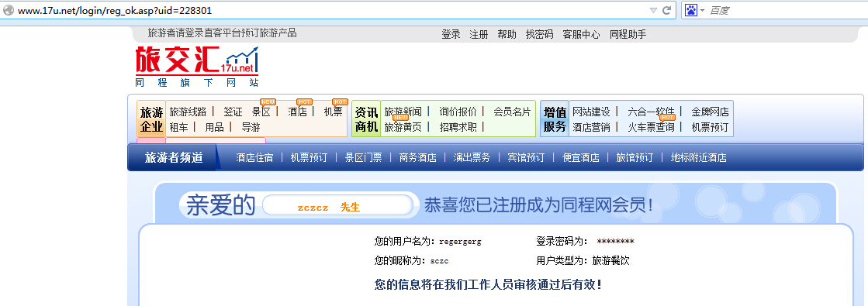Open 旅游新闻 link
The image size is (868, 306).
[x=403, y=112]
